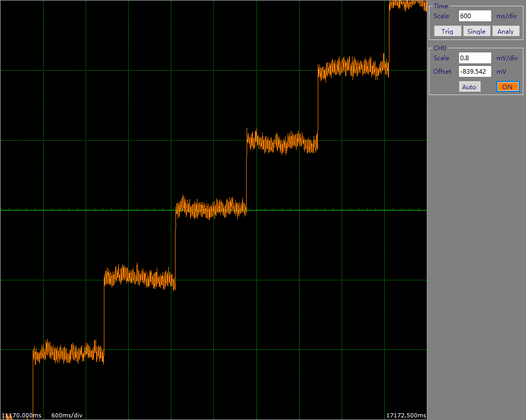
Task: Click the CH0 group title
Action: pyautogui.click(x=440, y=48)
